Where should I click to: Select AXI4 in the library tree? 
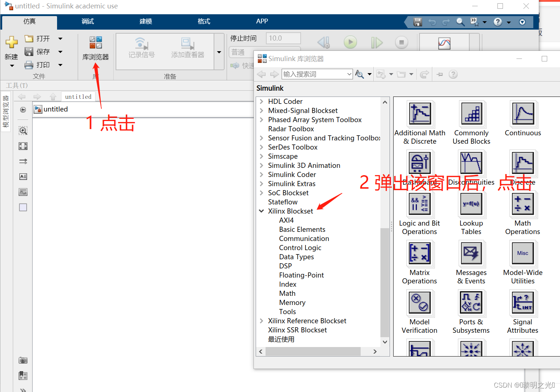(x=286, y=220)
